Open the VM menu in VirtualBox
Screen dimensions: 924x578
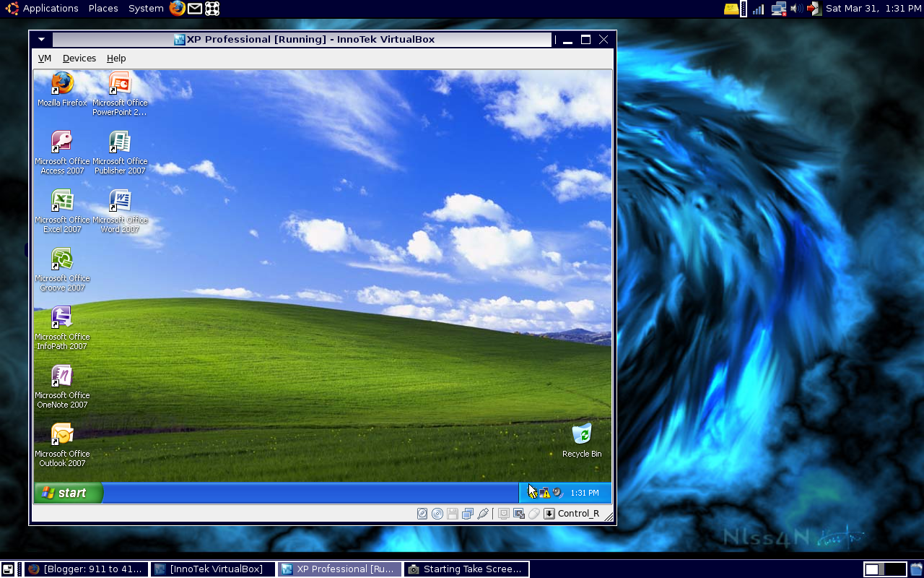tap(45, 59)
